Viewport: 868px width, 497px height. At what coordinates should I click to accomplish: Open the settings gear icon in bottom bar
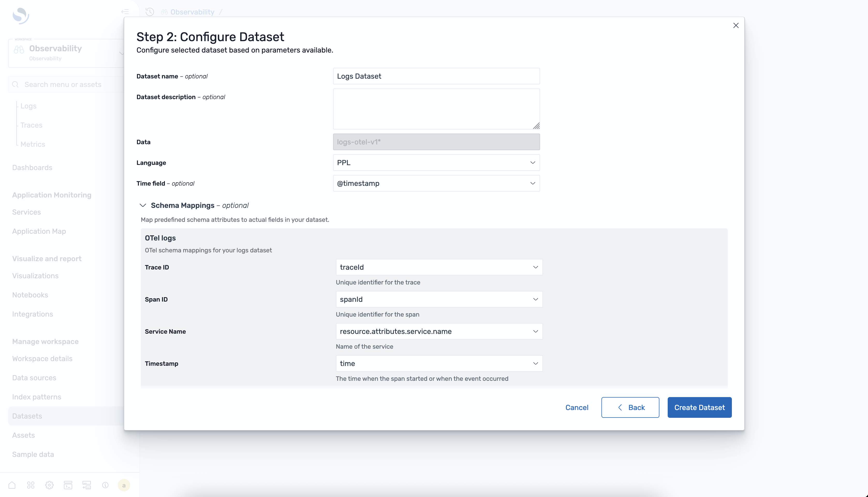(x=49, y=485)
